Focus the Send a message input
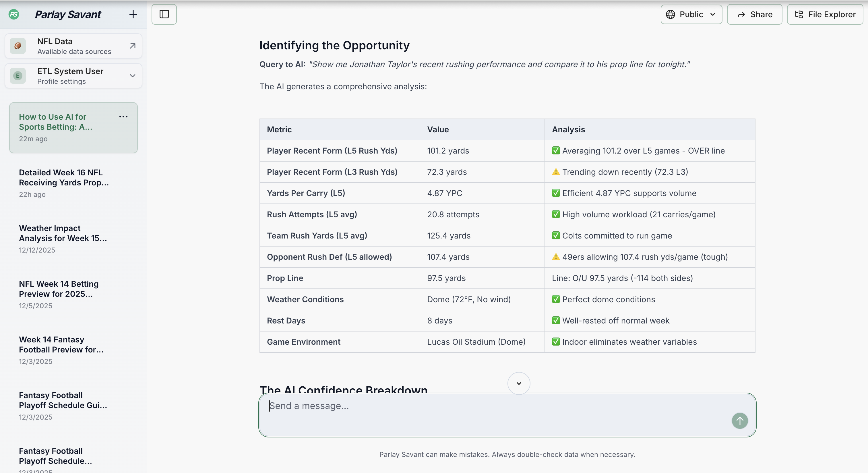Screen dimensions: 868x473 [x=499, y=415]
